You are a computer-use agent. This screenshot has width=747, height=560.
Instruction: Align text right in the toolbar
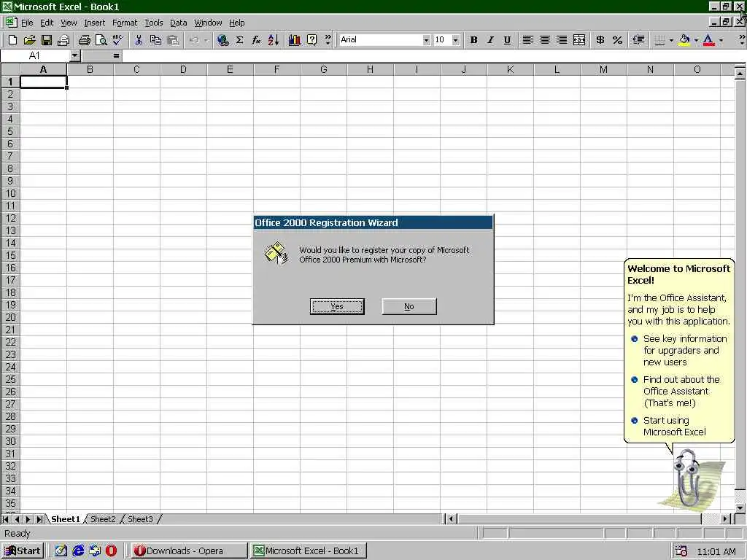(562, 40)
